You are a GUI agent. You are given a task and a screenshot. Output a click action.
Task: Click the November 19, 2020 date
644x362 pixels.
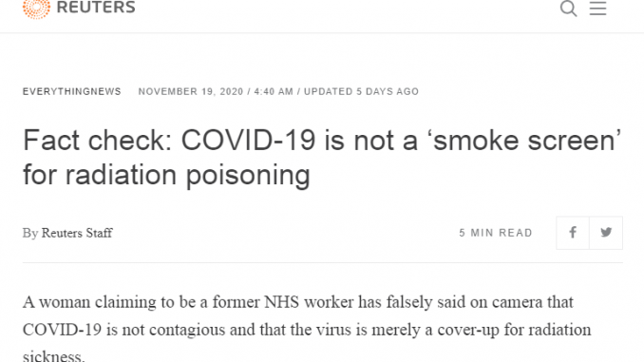pos(191,91)
